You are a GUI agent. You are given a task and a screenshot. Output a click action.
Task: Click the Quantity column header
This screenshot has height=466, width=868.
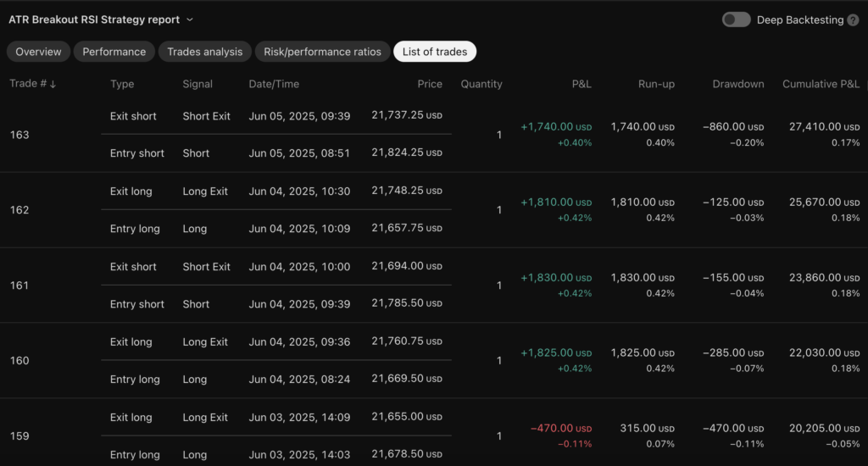(481, 84)
